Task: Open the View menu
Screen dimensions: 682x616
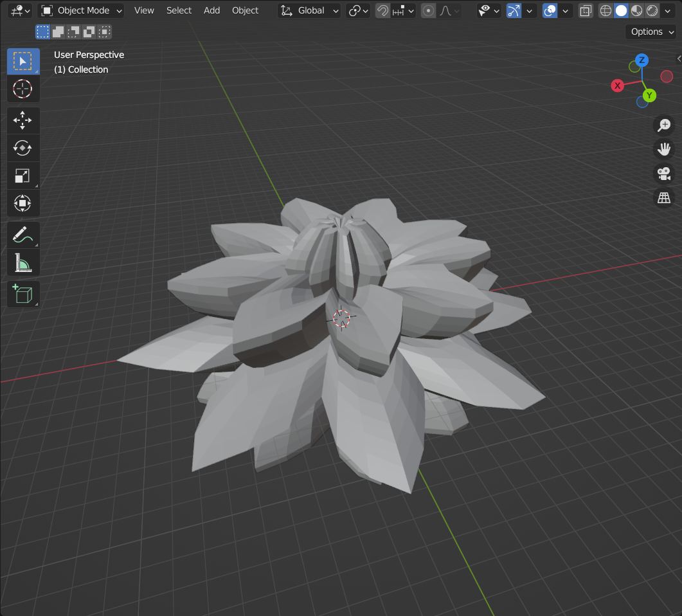Action: tap(144, 10)
